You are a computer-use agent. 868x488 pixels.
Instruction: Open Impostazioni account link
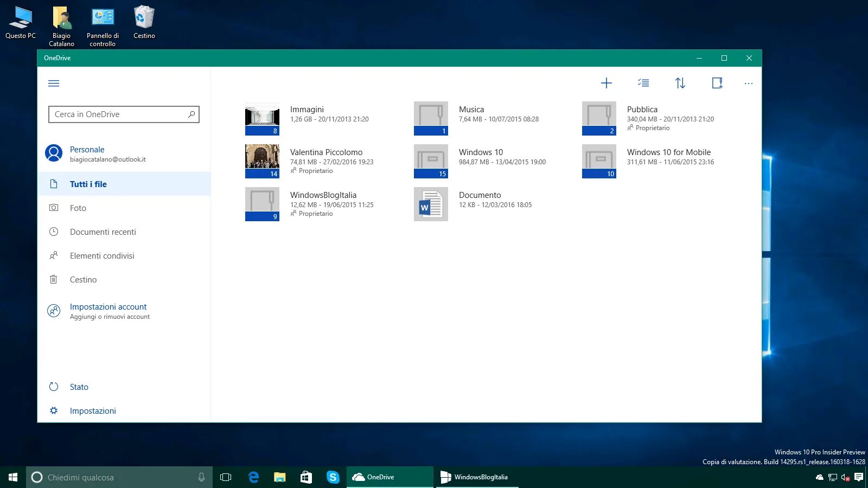click(x=108, y=307)
